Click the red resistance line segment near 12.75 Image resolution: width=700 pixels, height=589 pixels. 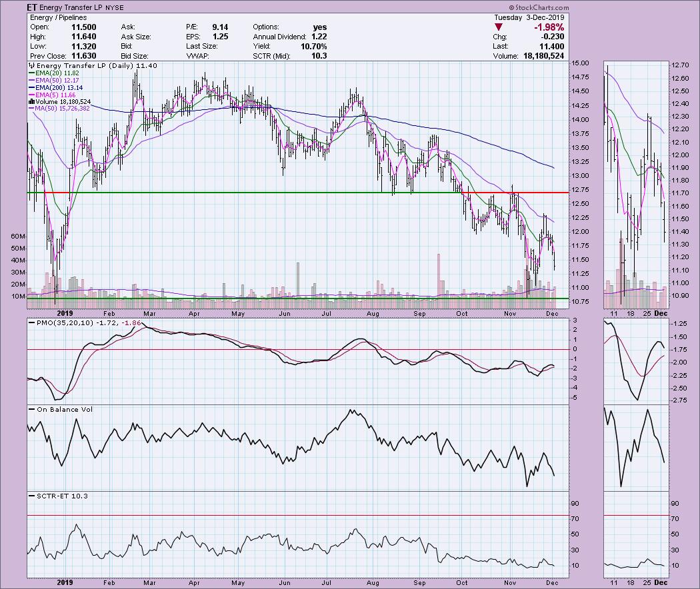(515, 193)
